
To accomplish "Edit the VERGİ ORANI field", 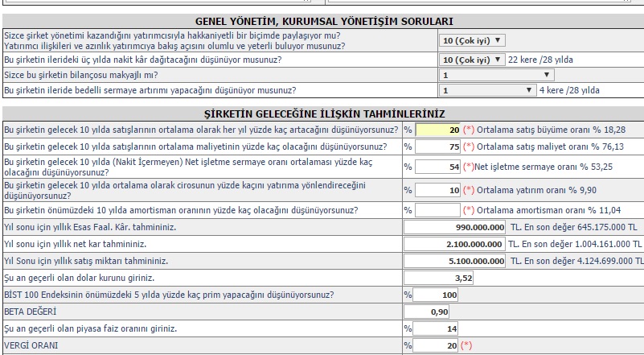I will pyautogui.click(x=435, y=345).
